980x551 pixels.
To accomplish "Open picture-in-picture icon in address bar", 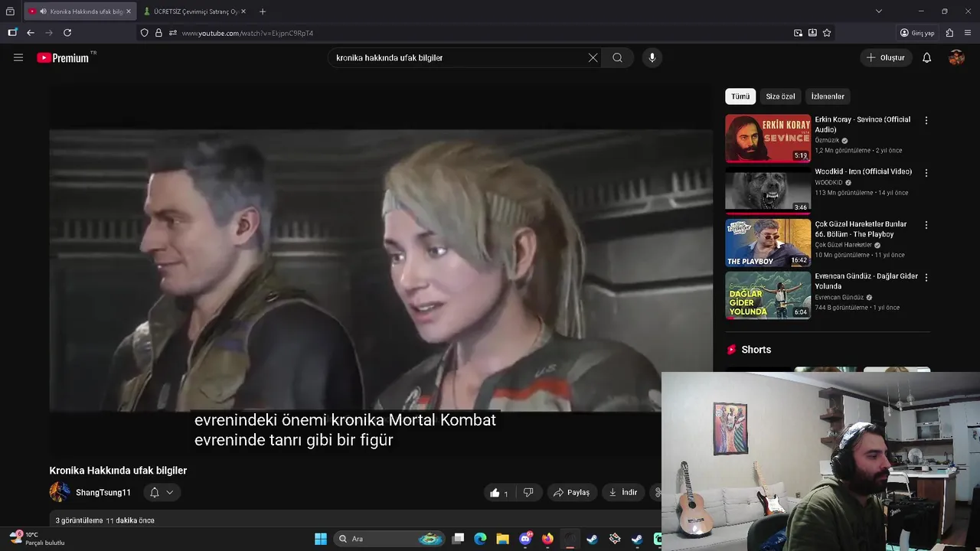I will 798,33.
